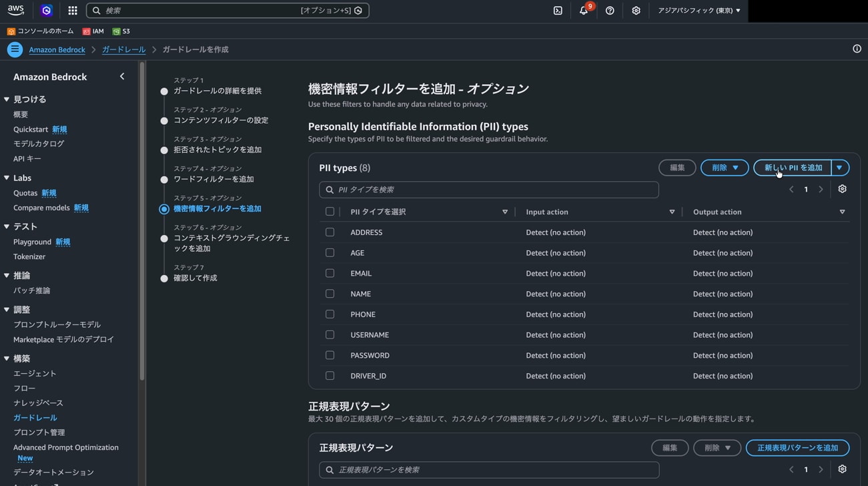Click the Amazon Q shield icon
868x486 pixels.
pyautogui.click(x=46, y=11)
